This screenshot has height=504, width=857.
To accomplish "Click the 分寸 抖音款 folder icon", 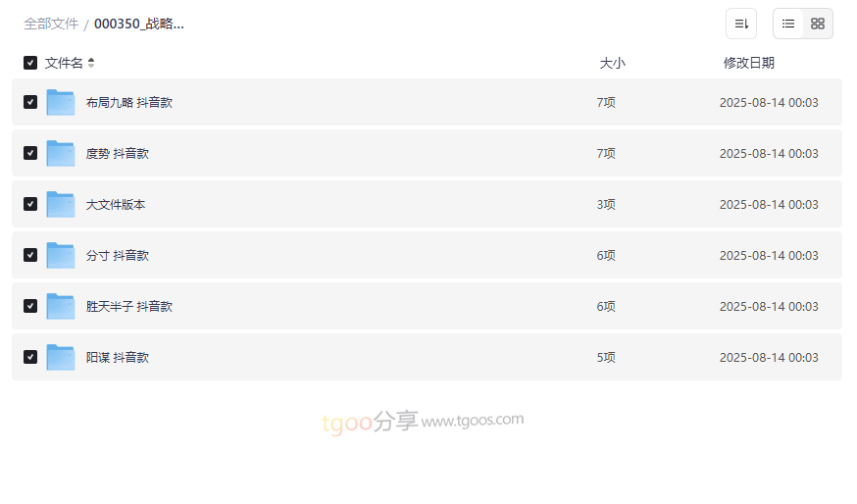I will (x=61, y=255).
